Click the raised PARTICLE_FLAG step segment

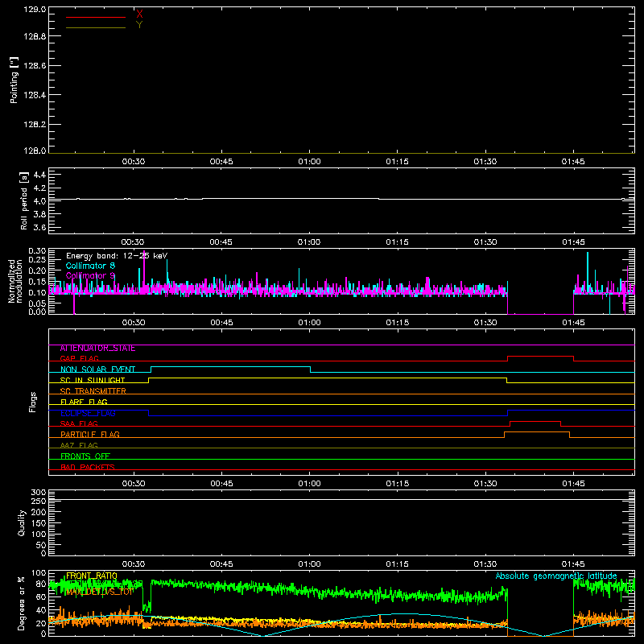pos(537,432)
